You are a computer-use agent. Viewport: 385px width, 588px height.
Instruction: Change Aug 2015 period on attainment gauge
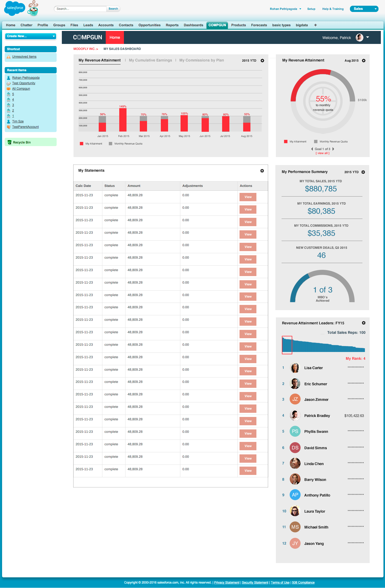(x=351, y=61)
